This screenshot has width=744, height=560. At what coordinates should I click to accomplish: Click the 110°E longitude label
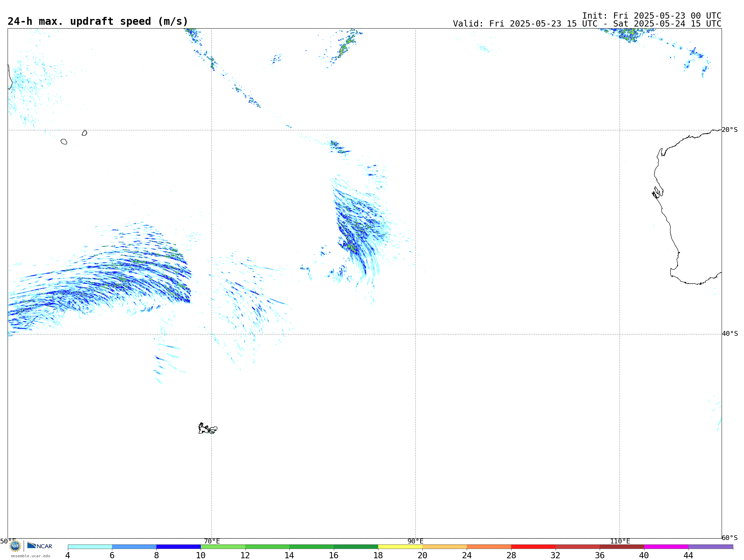click(x=620, y=541)
